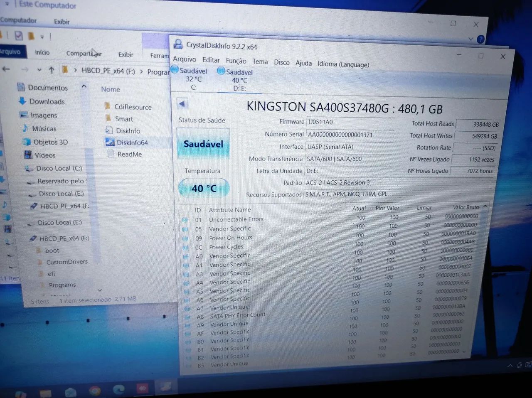Open Explorer recent locations dropdown arrow
The width and height of the screenshot is (532, 398).
(39, 70)
